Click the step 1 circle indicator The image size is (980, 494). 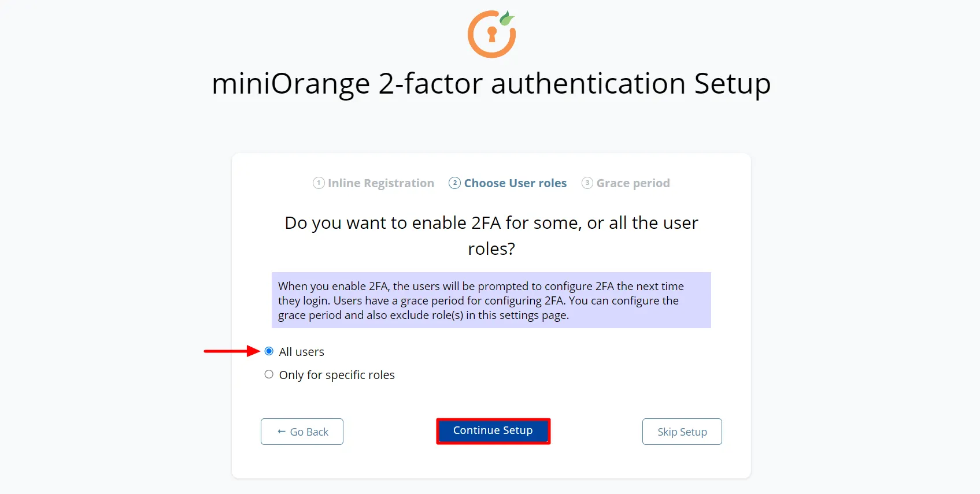319,183
